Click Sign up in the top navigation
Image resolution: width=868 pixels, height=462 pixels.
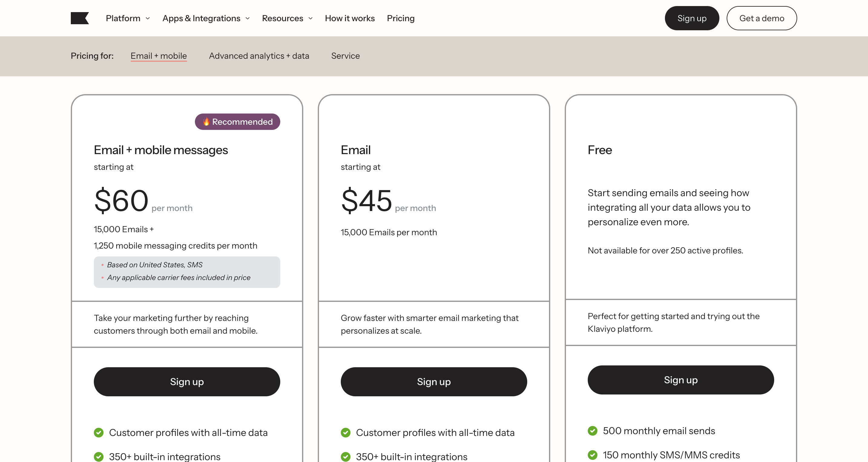[x=692, y=18]
